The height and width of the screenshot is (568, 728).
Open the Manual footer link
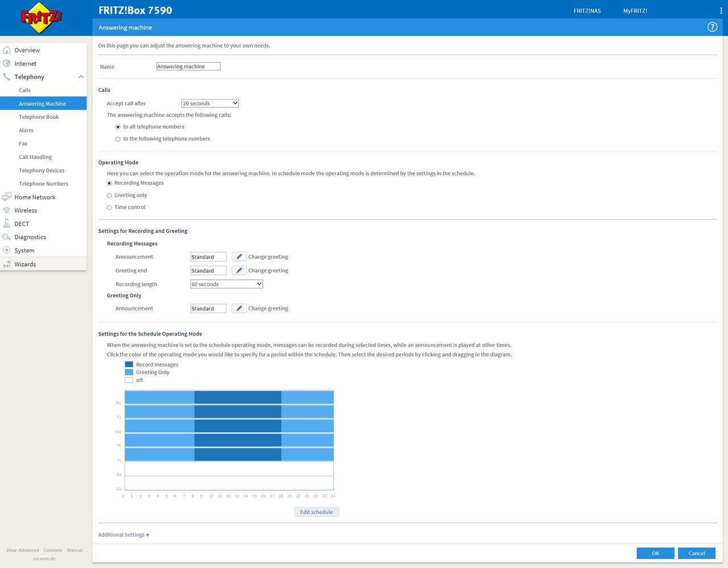point(75,550)
